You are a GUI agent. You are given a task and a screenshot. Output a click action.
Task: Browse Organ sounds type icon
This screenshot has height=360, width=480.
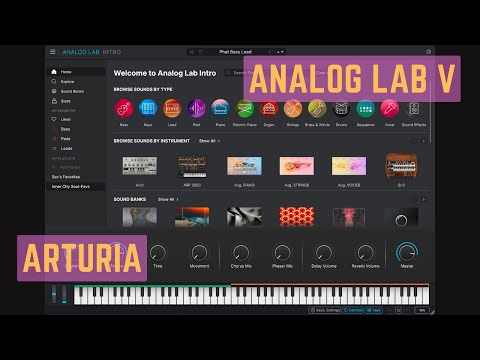pos(269,109)
